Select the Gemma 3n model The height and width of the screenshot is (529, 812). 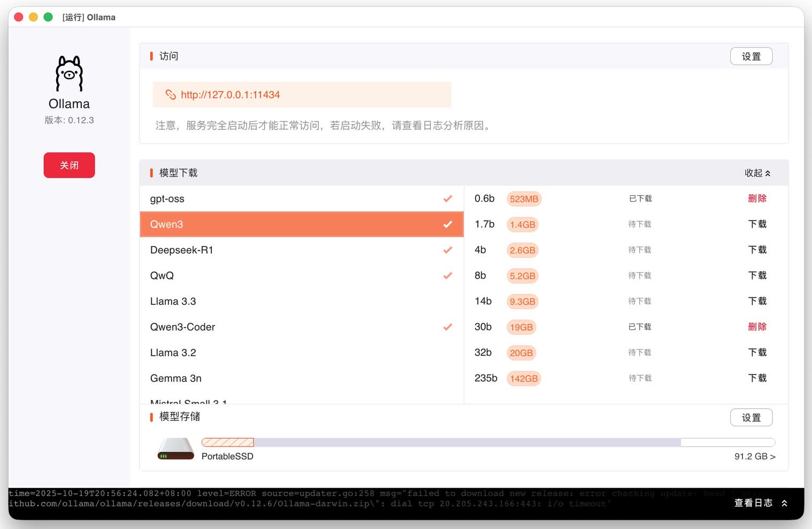point(302,378)
